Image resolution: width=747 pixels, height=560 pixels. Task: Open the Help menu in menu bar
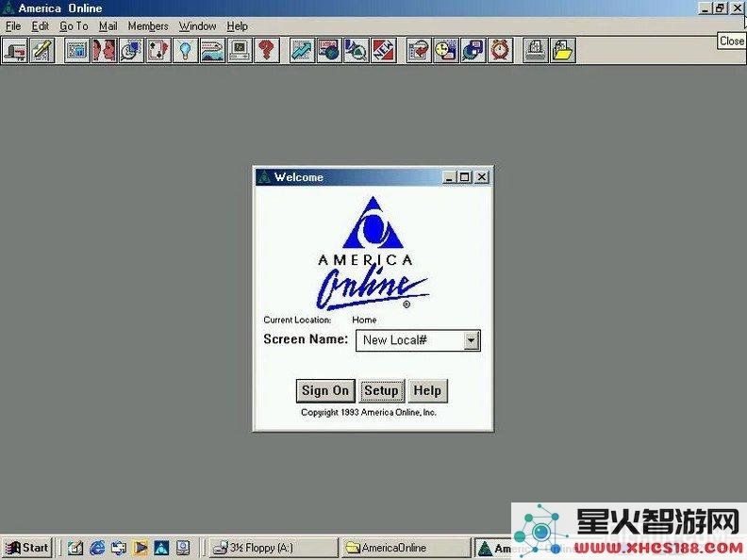click(x=238, y=26)
